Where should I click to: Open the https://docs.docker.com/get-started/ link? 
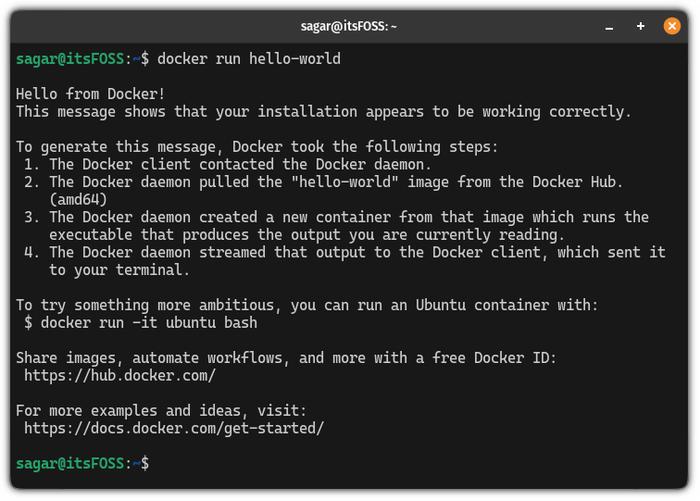click(x=174, y=428)
